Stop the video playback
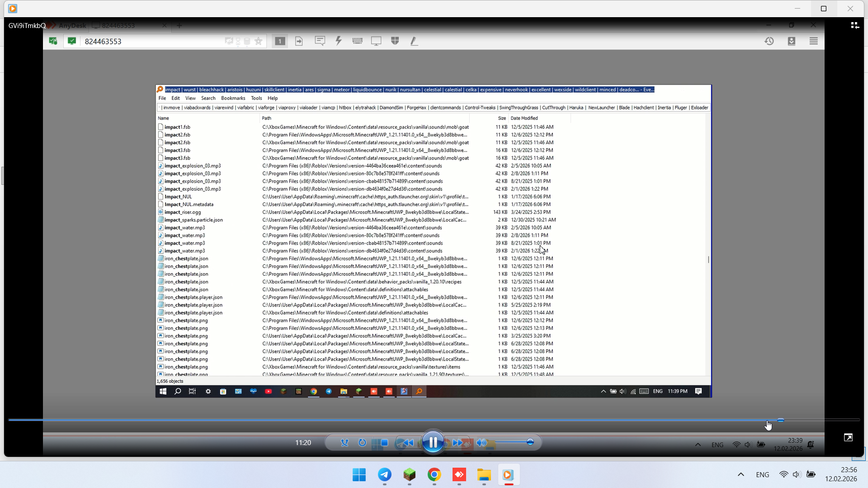This screenshot has width=868, height=488. pyautogui.click(x=384, y=442)
